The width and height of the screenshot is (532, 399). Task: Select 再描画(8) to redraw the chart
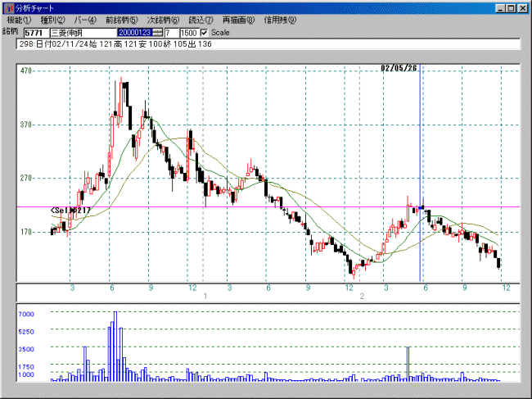238,20
